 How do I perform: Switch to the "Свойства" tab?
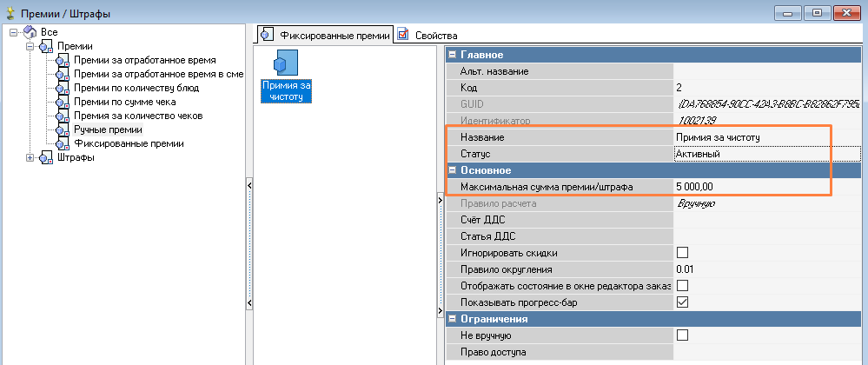[x=427, y=36]
